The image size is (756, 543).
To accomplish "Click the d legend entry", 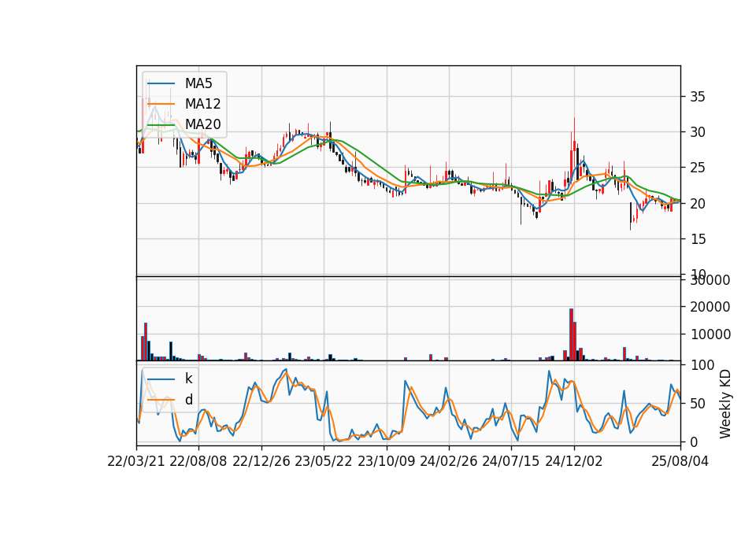I will [x=188, y=400].
